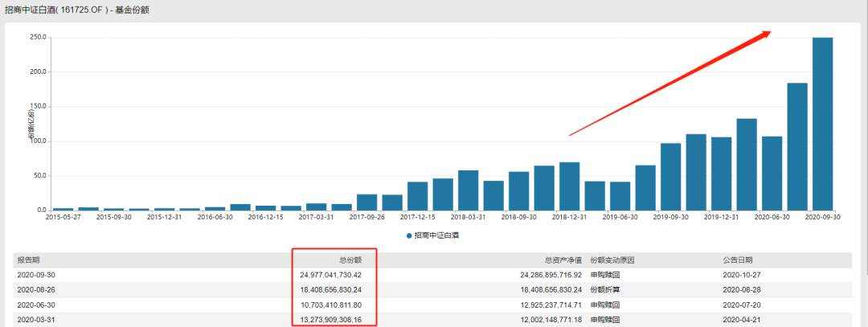
Task: Click report date 2020-09-30 in table
Action: click(x=36, y=275)
